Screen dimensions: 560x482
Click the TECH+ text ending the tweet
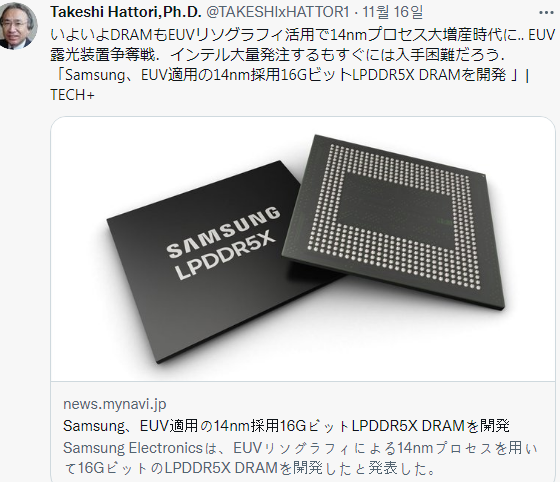click(72, 95)
